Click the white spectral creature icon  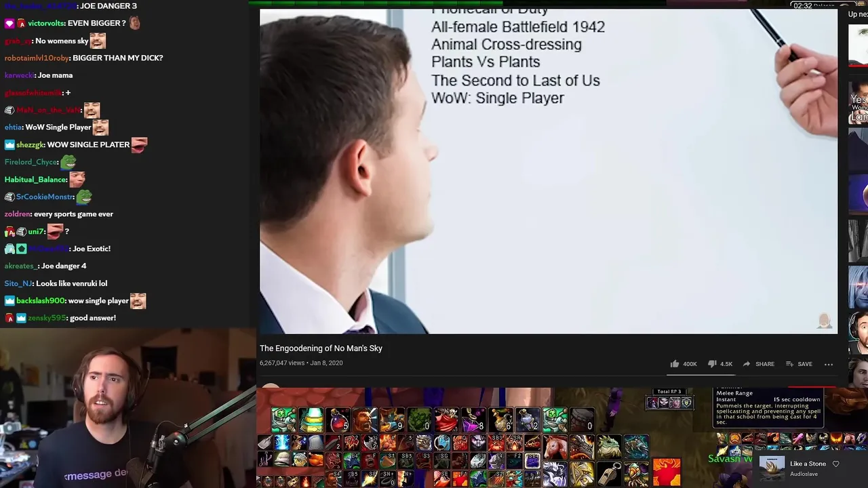click(x=555, y=473)
